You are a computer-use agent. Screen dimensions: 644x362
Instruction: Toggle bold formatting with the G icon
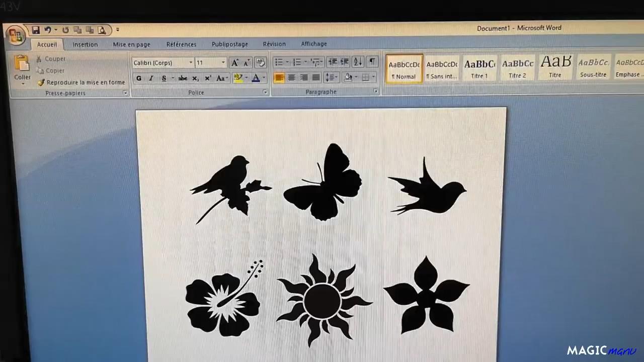click(139, 78)
